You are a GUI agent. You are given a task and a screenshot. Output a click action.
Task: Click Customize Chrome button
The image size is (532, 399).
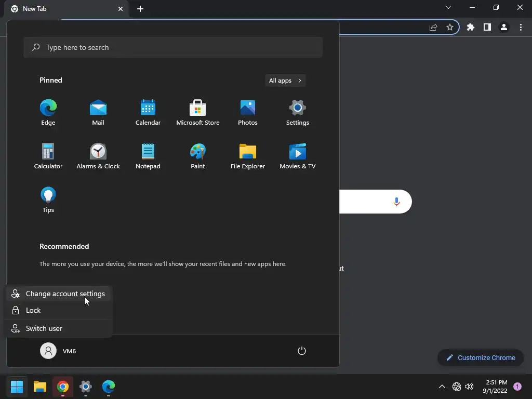pos(481,357)
